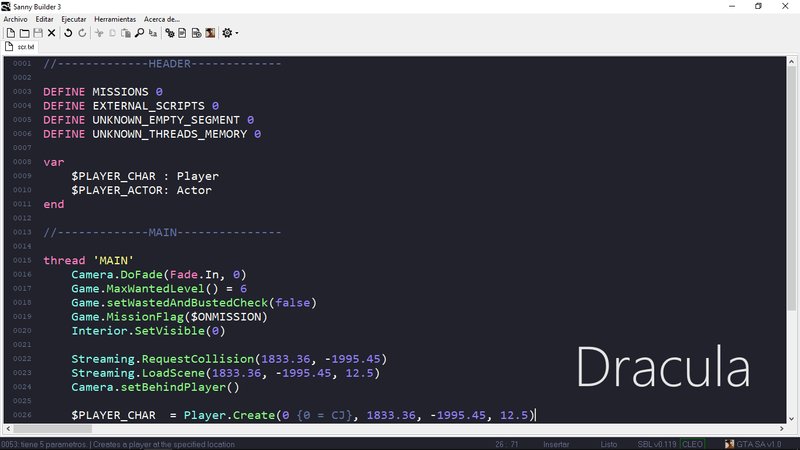Click the Replace text toolbar icon

pyautogui.click(x=152, y=33)
